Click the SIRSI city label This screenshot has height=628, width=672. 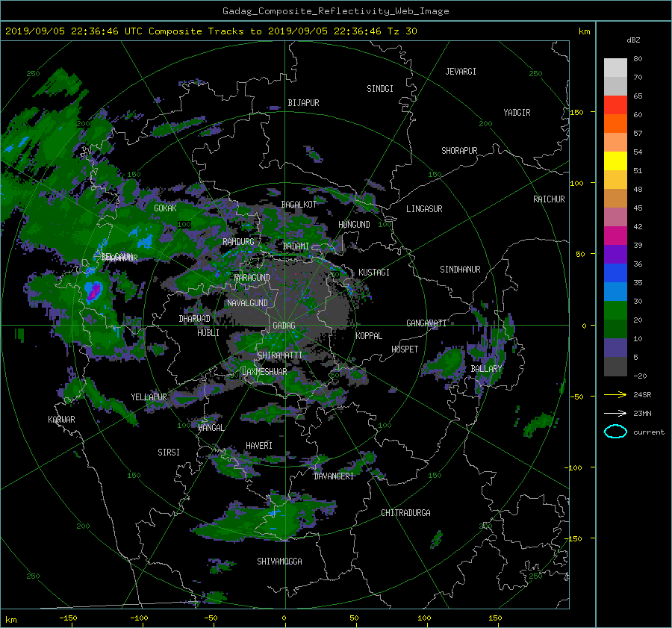(x=169, y=453)
